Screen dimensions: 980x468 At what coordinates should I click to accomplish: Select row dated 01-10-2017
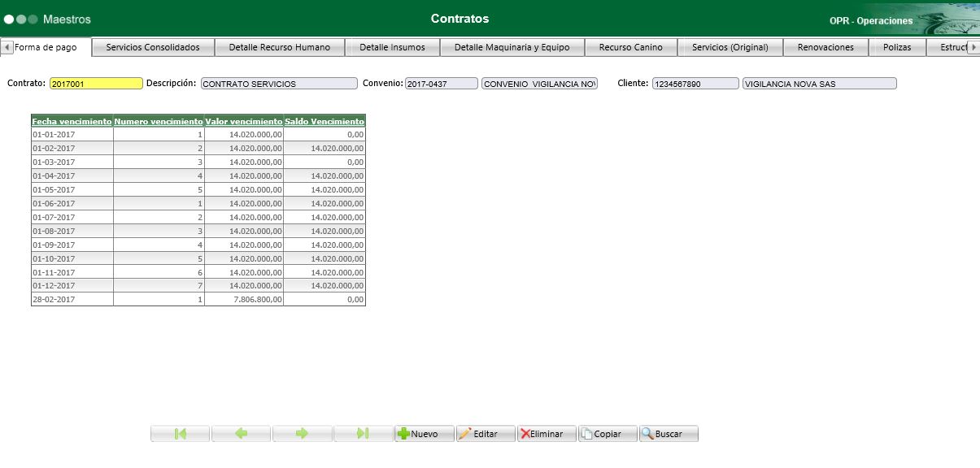point(198,258)
